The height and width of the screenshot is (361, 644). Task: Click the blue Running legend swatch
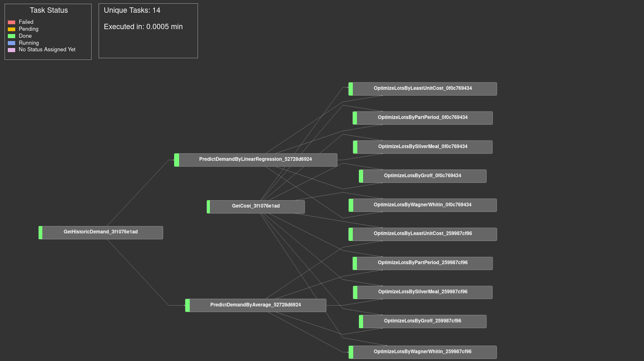(x=11, y=43)
